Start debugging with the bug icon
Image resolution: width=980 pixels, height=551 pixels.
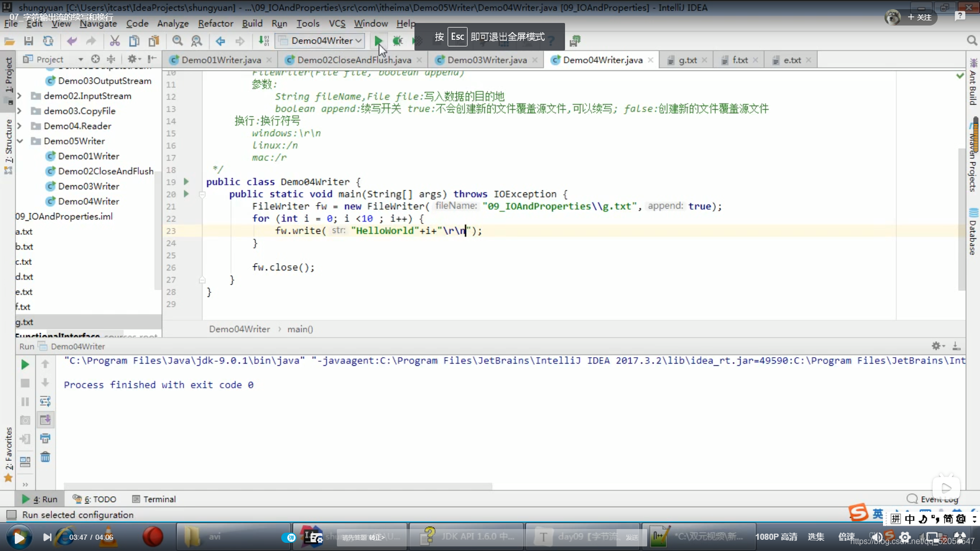point(398,41)
